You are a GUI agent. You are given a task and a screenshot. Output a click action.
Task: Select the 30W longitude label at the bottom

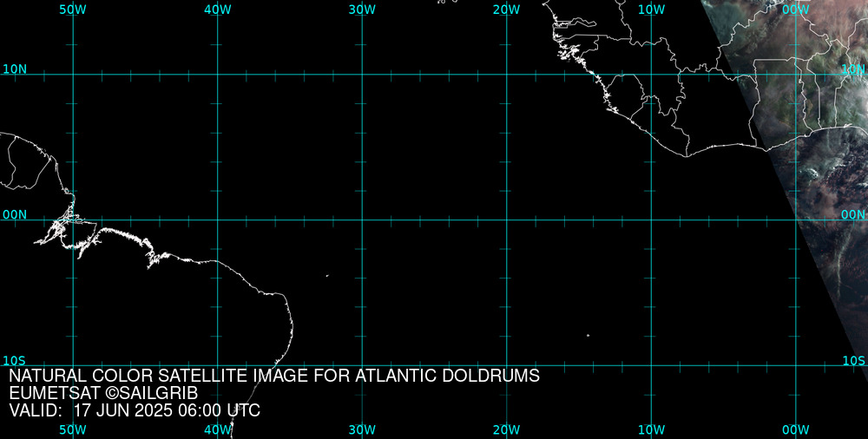coord(362,429)
